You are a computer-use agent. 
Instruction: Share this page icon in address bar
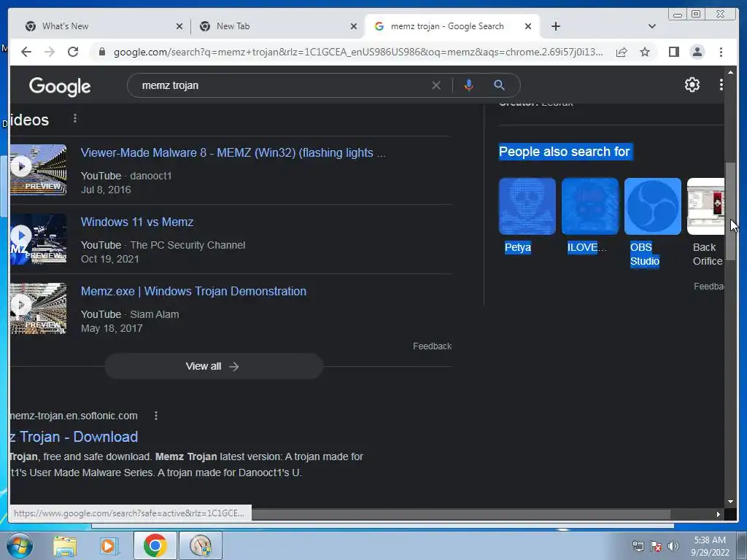(x=622, y=52)
